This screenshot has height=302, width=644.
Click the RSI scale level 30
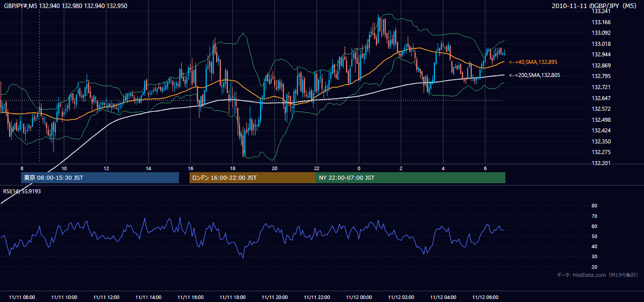pyautogui.click(x=594, y=257)
